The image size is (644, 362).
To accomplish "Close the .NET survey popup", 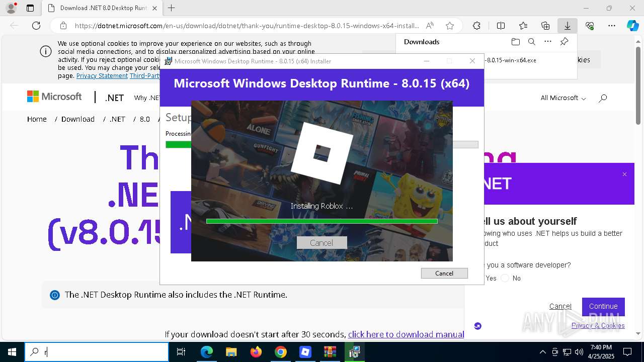I will pos(624,174).
